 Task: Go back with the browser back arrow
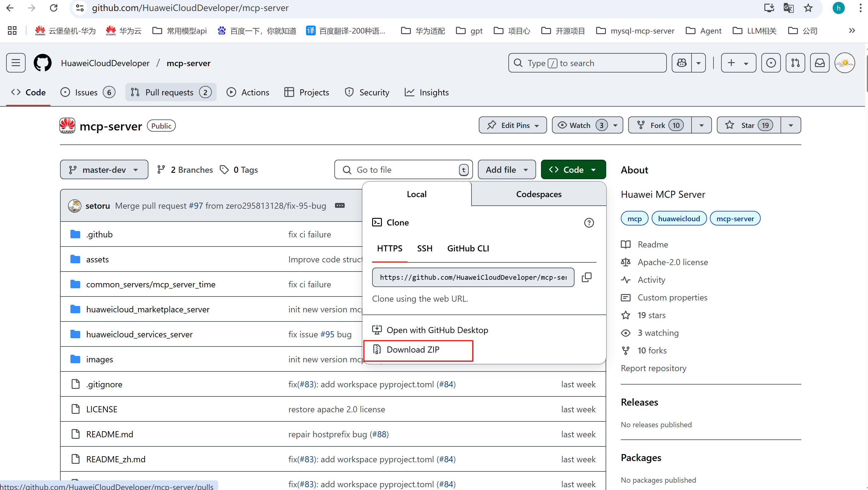point(10,8)
